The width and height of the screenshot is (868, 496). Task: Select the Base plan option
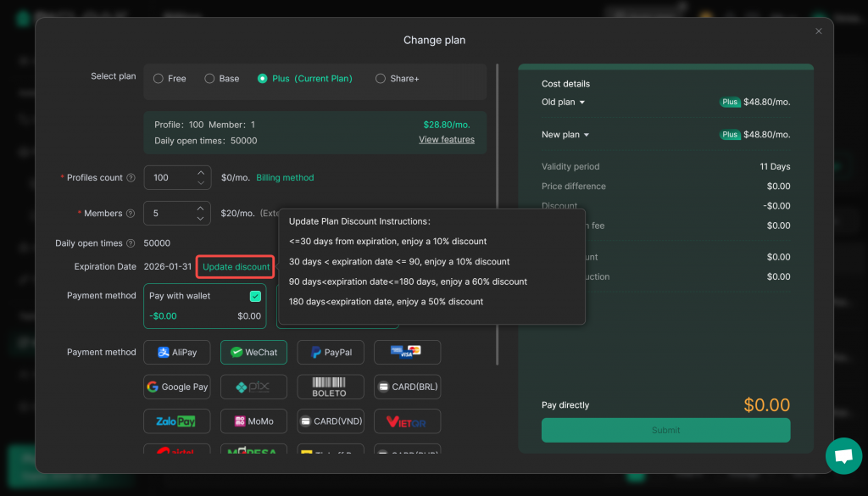coord(209,79)
